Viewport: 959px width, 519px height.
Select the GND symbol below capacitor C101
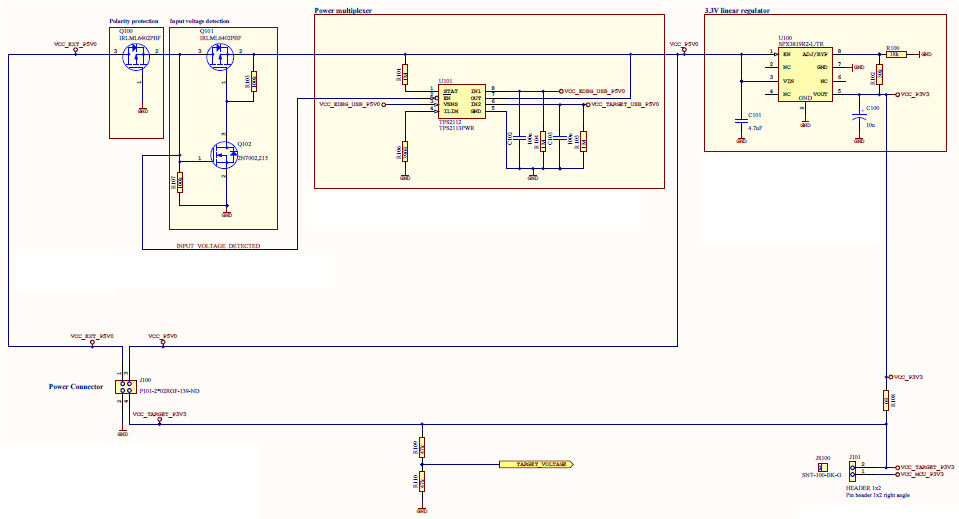click(x=741, y=141)
